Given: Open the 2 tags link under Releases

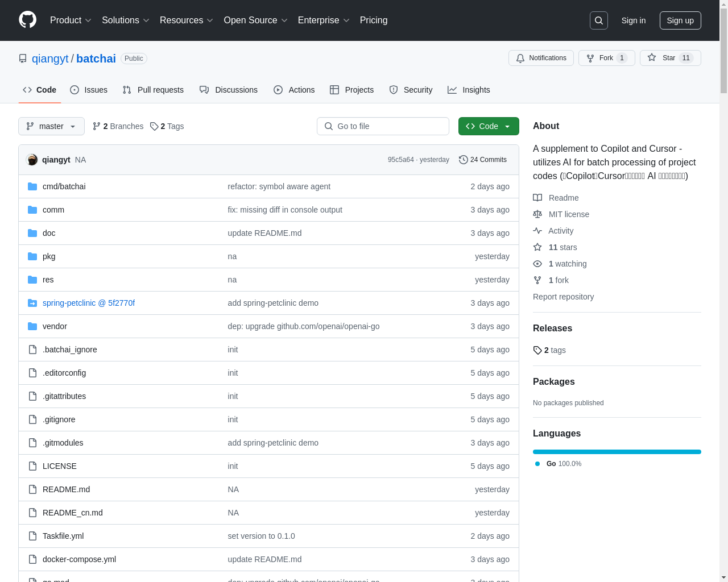Looking at the screenshot, I should pos(549,350).
